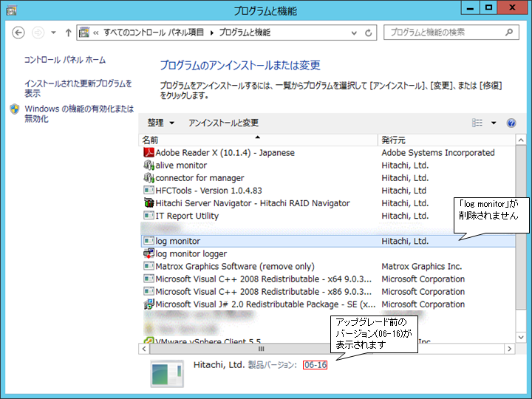Go up one folder level
The width and height of the screenshot is (532, 399).
point(68,33)
